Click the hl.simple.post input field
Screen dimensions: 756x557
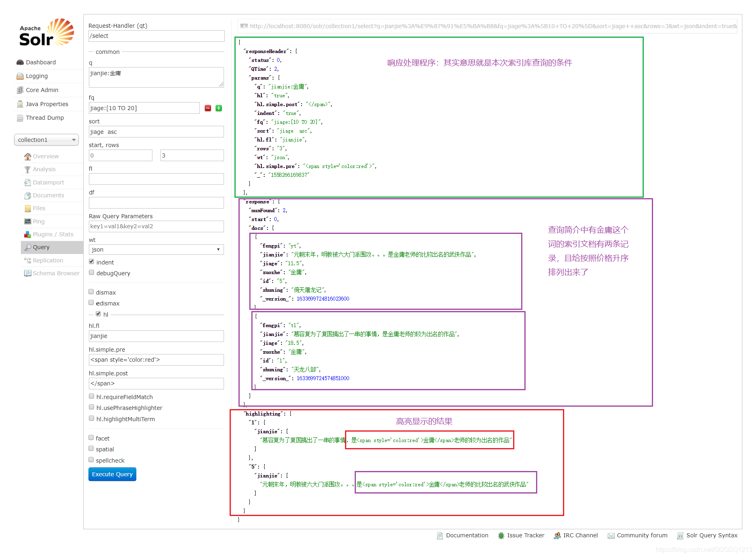[156, 383]
